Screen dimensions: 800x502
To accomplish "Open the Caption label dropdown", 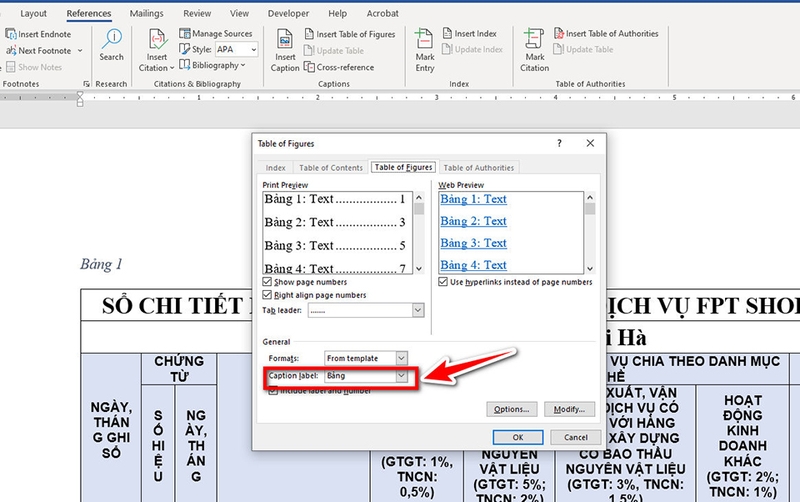I will click(x=402, y=376).
